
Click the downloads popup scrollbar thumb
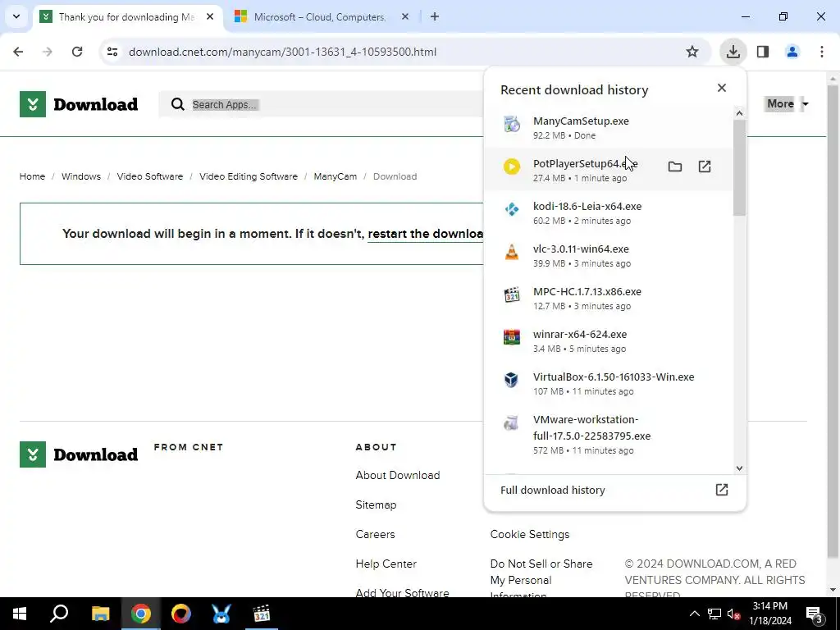739,167
